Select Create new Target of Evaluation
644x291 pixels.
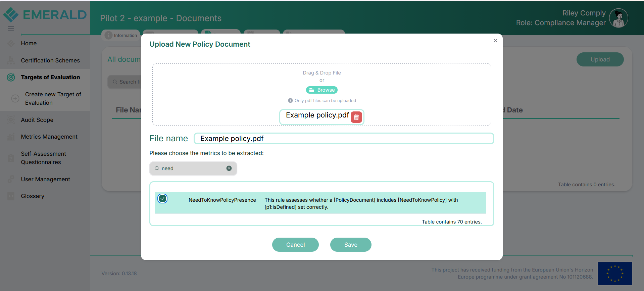tap(53, 99)
